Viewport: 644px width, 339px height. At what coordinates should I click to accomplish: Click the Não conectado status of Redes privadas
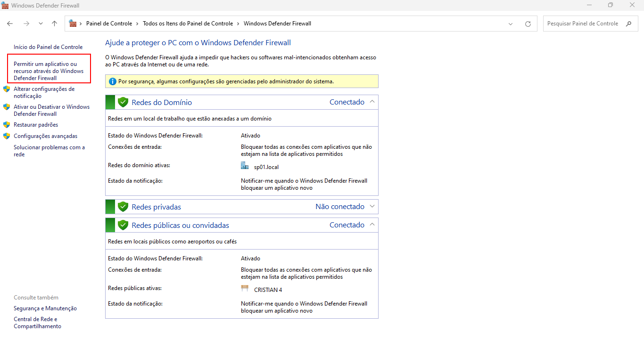click(340, 206)
